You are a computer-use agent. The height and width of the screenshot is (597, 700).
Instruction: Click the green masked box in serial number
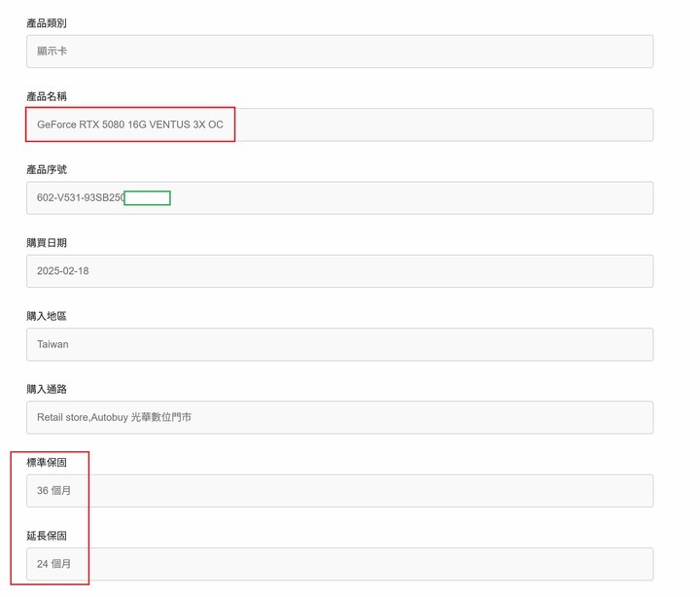(147, 197)
